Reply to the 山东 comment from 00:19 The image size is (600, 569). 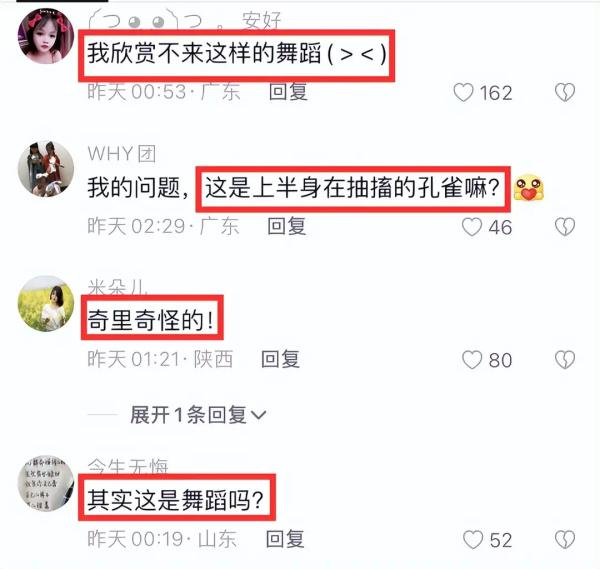tap(285, 539)
